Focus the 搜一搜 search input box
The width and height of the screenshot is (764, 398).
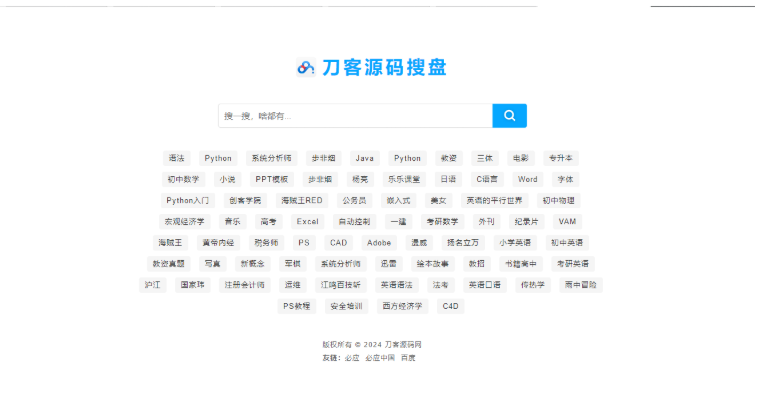355,115
